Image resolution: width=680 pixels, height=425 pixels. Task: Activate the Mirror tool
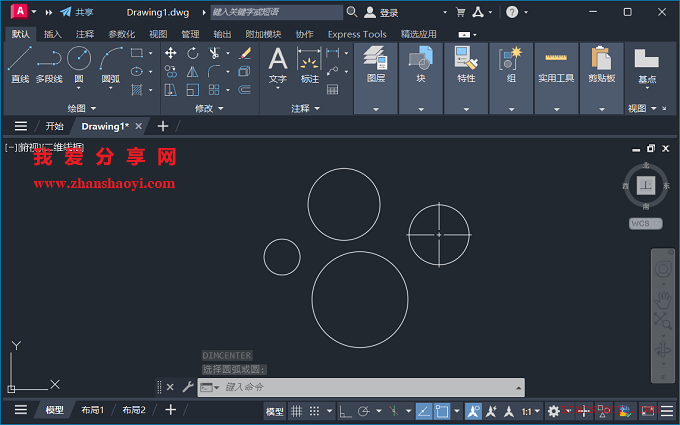coord(193,71)
